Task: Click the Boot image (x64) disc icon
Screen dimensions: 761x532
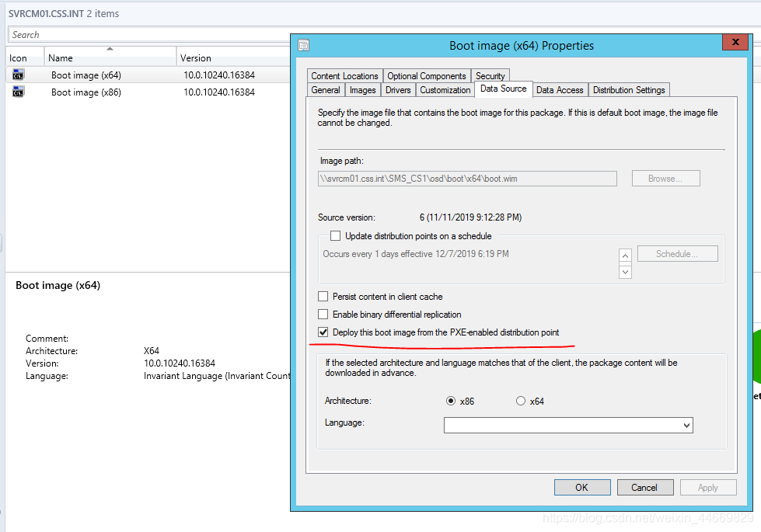Action: [18, 75]
